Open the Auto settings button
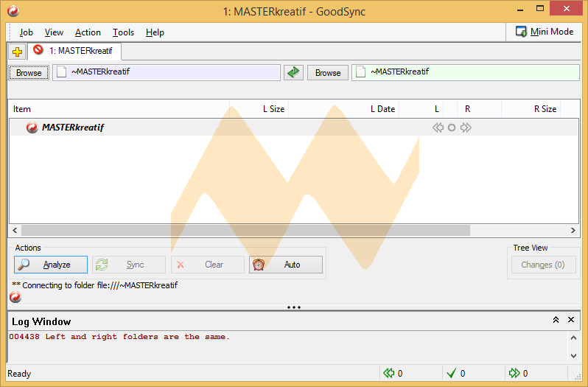The image size is (588, 387). click(x=286, y=265)
